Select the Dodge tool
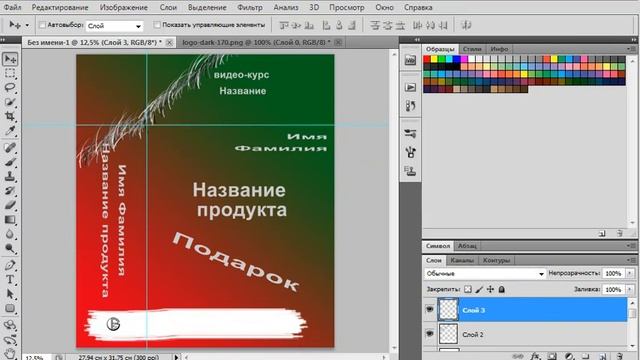 click(x=10, y=249)
